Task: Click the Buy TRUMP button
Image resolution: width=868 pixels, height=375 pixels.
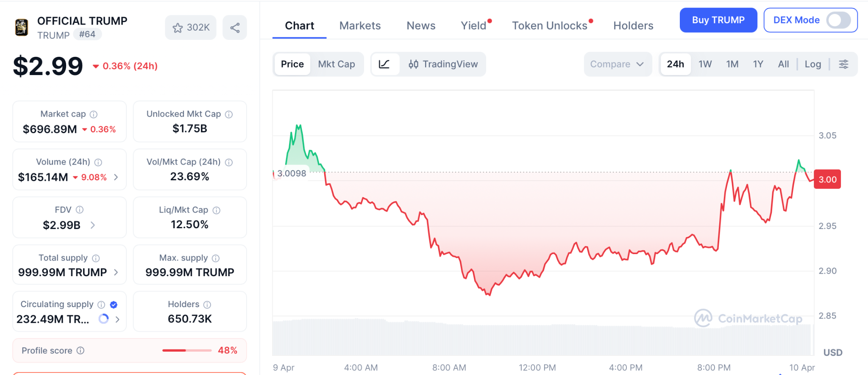Action: pos(718,20)
